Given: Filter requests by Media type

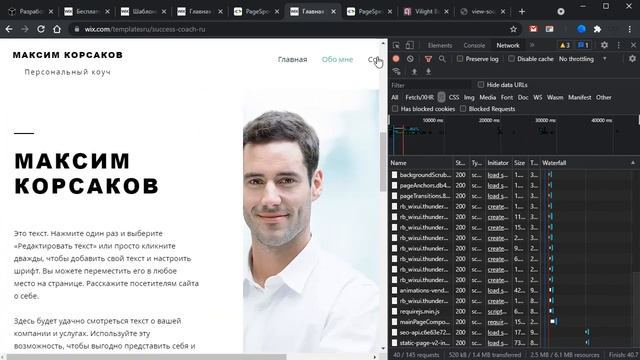Looking at the screenshot, I should click(x=487, y=97).
